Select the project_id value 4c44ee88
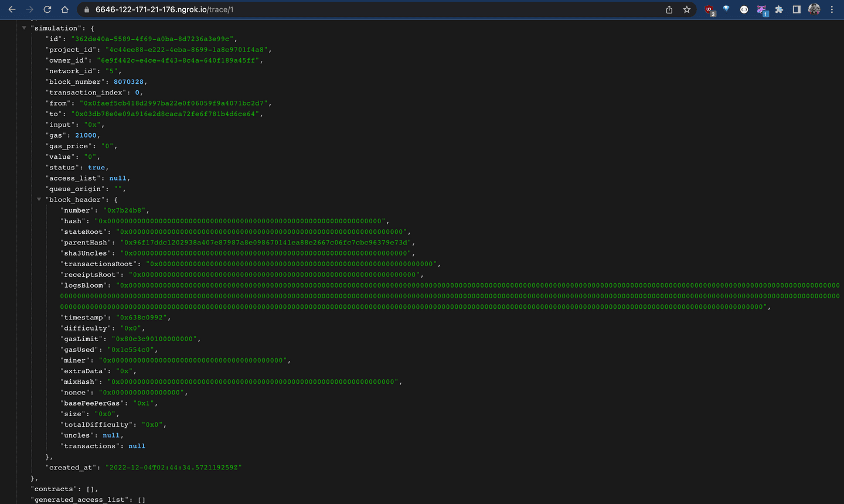844x504 pixels. point(188,50)
